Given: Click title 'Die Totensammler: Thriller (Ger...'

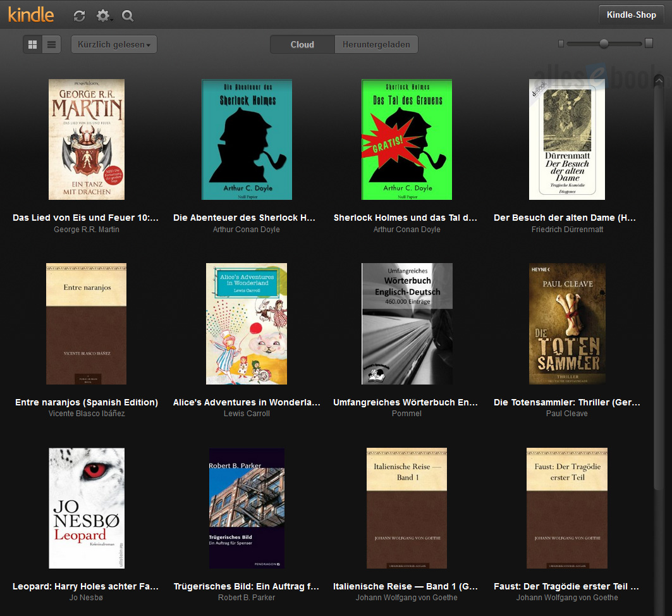Looking at the screenshot, I should tap(567, 402).
